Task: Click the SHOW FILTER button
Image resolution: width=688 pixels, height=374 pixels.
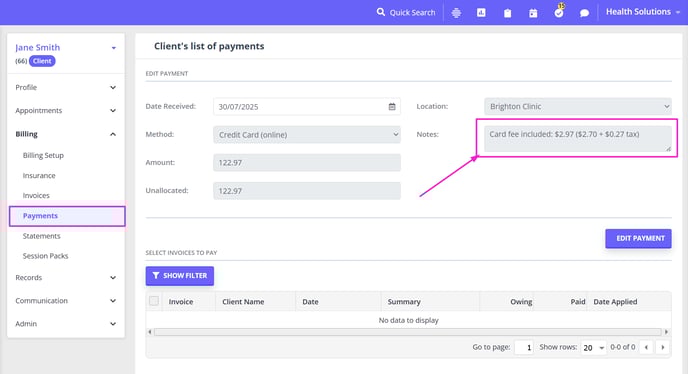Action: 180,276
